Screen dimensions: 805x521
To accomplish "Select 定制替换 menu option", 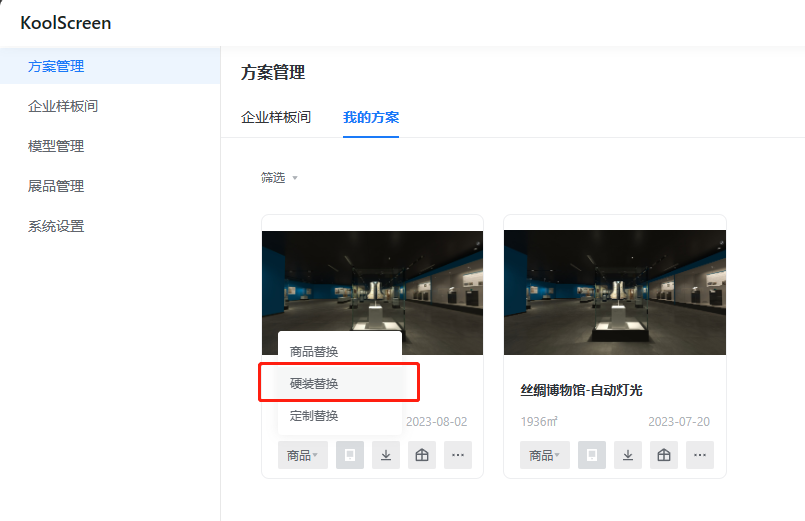I will tap(314, 416).
